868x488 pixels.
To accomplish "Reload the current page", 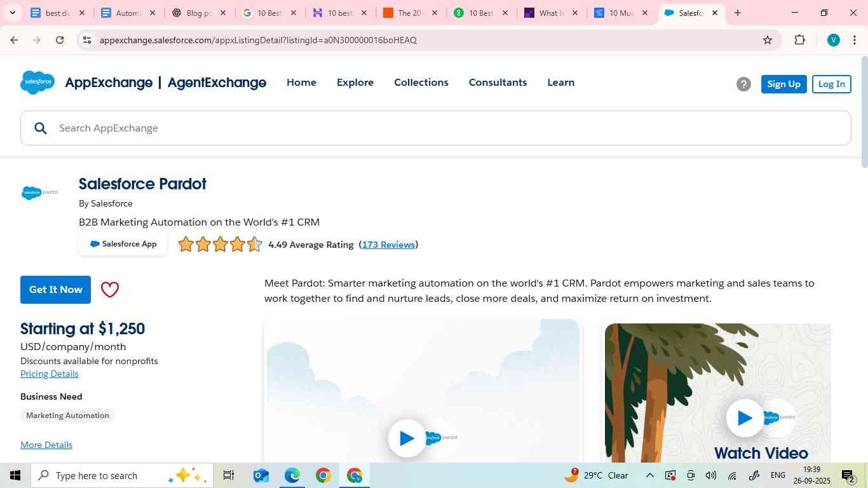I will click(59, 39).
